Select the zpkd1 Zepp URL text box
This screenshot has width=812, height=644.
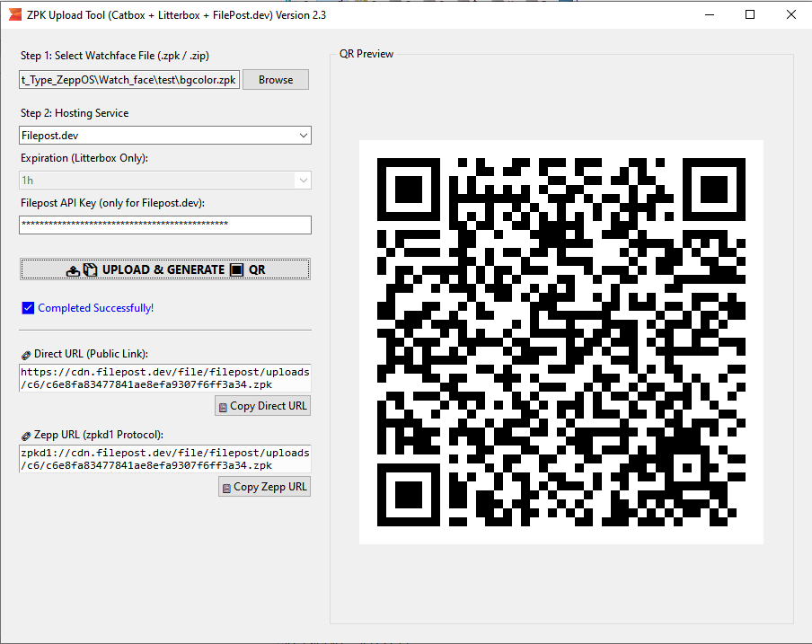(x=165, y=459)
